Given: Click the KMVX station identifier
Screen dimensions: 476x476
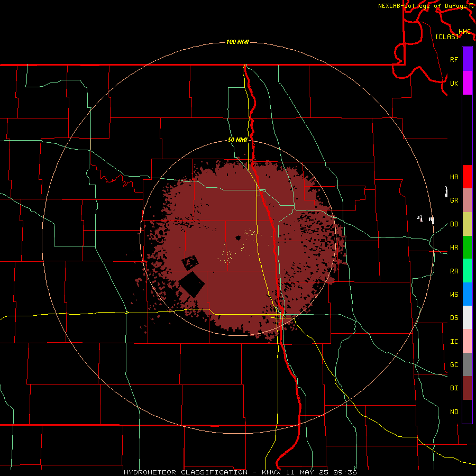Looking at the screenshot, I should click(x=272, y=472).
